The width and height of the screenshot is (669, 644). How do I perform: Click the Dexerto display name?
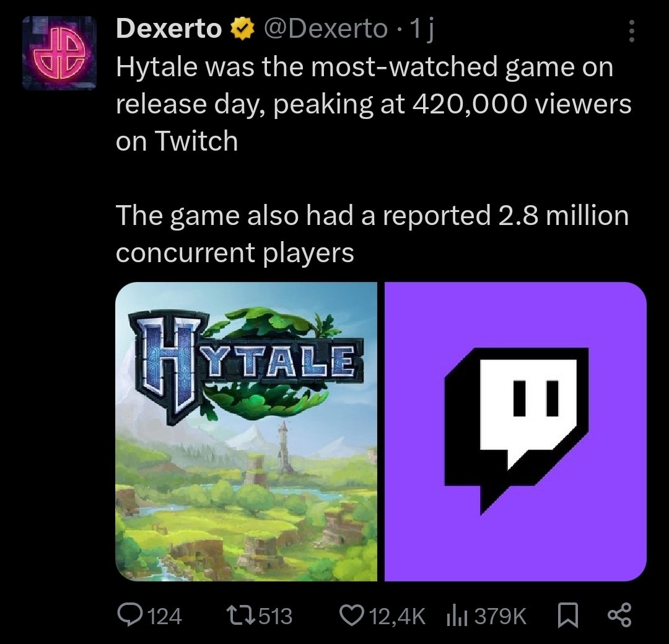pyautogui.click(x=168, y=29)
